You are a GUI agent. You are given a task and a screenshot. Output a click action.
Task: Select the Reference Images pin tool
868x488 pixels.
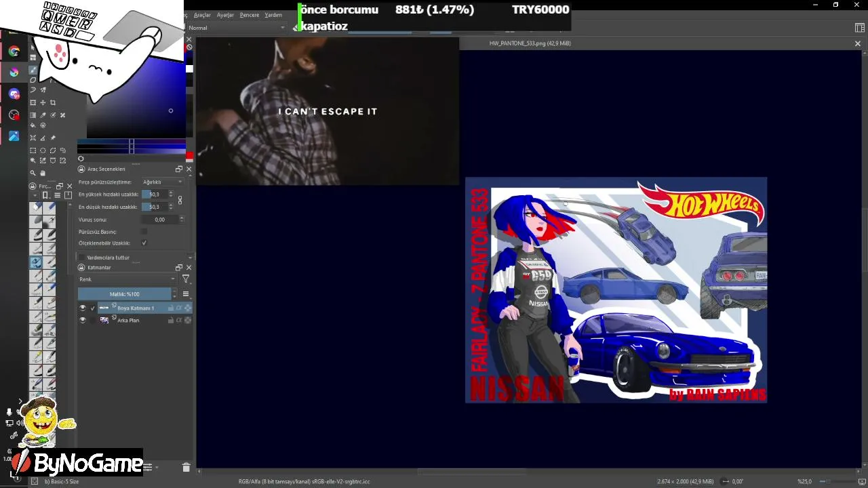(x=53, y=138)
